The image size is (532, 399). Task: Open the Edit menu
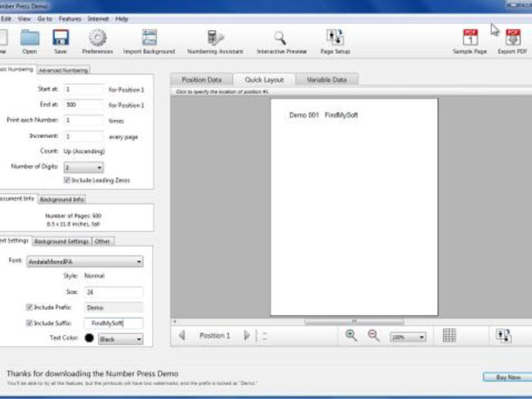click(5, 19)
